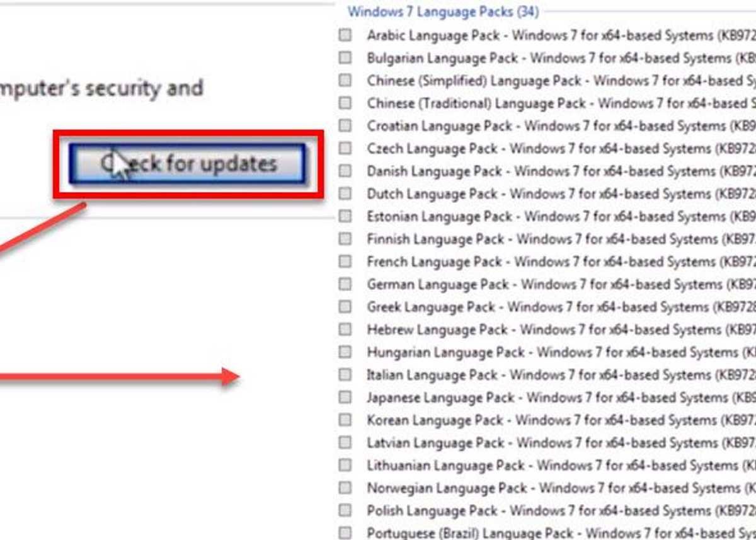Mark the Estonian Language Pack checkbox
756x540 pixels.
point(345,216)
